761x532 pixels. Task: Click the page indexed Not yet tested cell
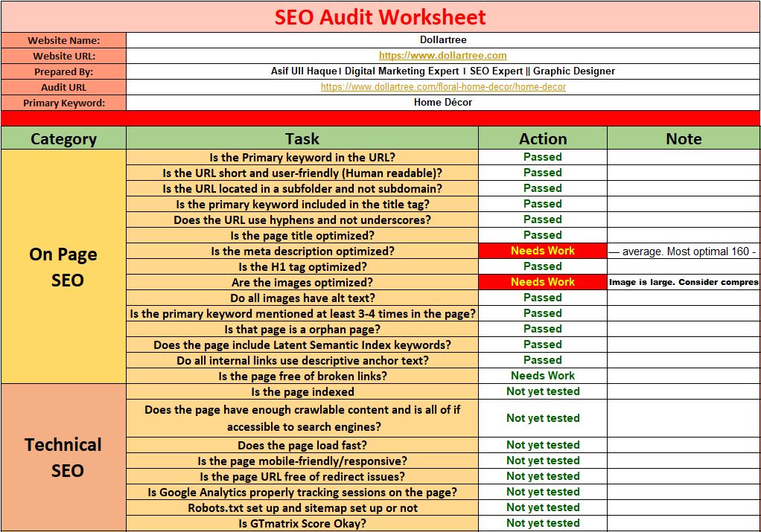pyautogui.click(x=543, y=391)
